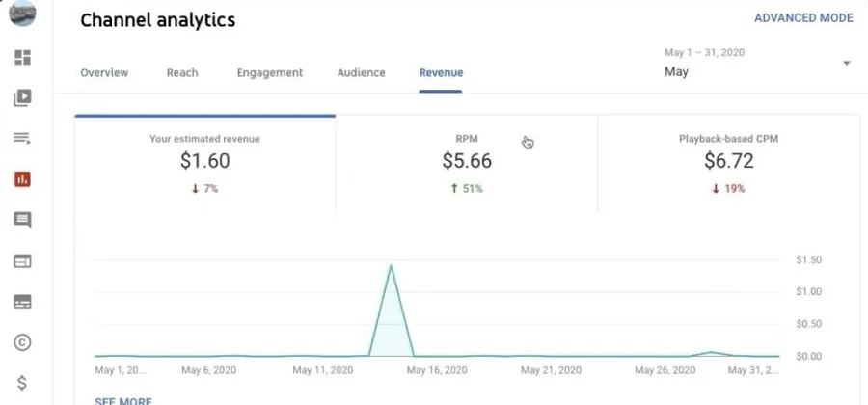Open the Comments sidebar icon
This screenshot has width=868, height=405.
pyautogui.click(x=22, y=220)
